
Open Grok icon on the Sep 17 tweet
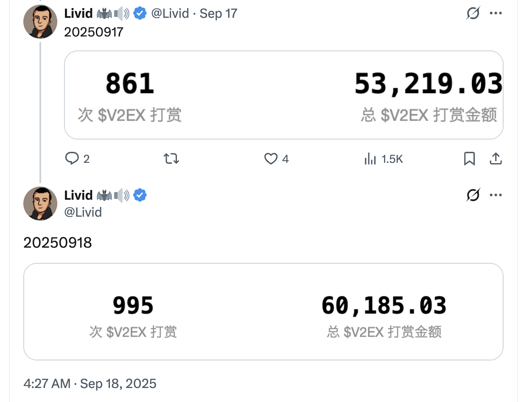pos(473,14)
